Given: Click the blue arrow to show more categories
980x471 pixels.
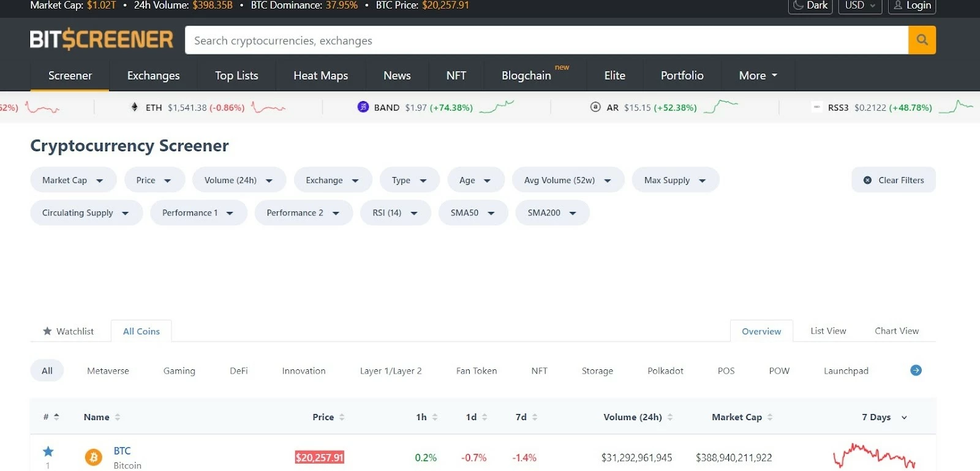Looking at the screenshot, I should pyautogui.click(x=916, y=371).
